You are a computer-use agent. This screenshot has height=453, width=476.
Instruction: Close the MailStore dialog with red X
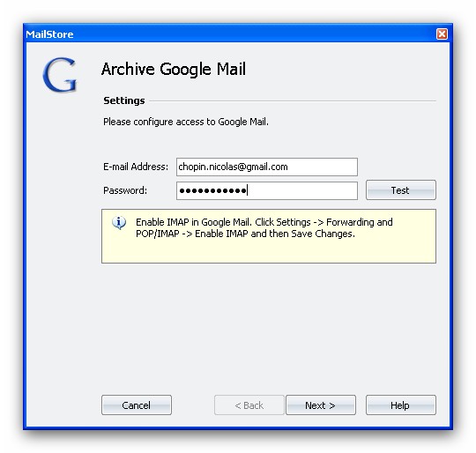[x=442, y=33]
